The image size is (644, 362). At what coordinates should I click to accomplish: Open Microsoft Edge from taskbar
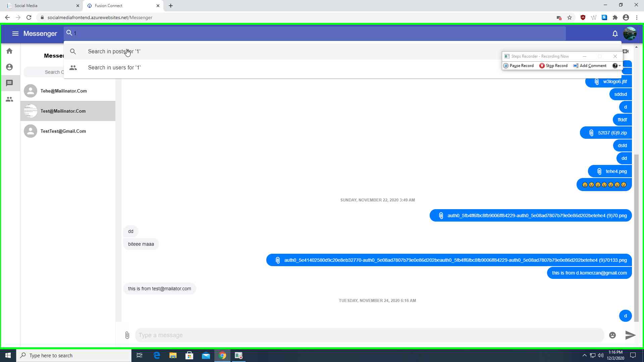tap(157, 355)
